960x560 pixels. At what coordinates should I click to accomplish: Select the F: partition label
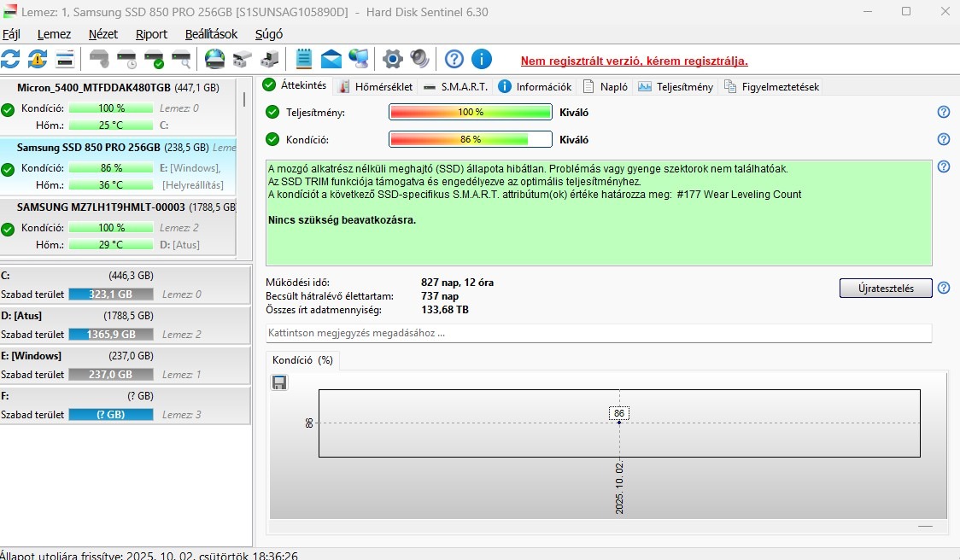(x=5, y=396)
